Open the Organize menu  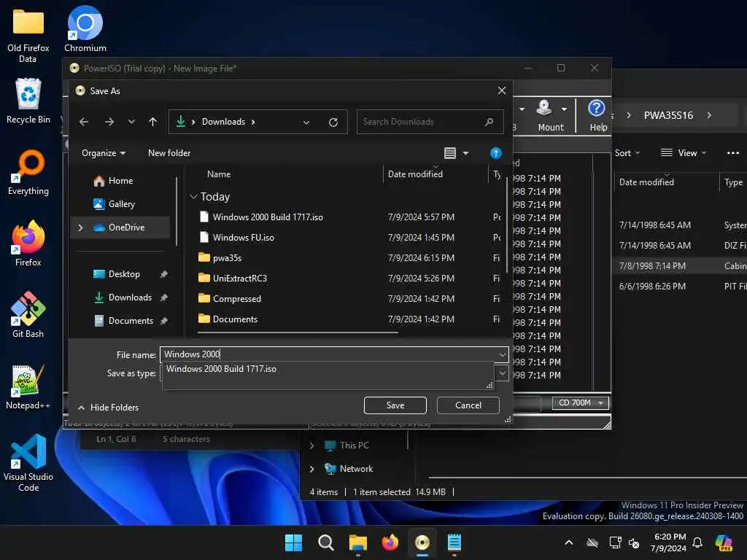click(x=104, y=153)
